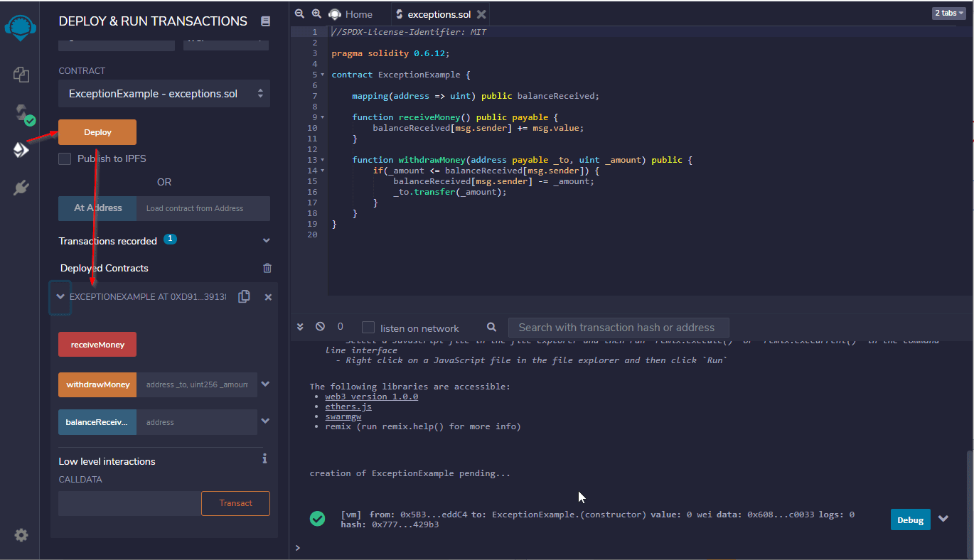Click the pragma solidity line in editor

[x=390, y=53]
